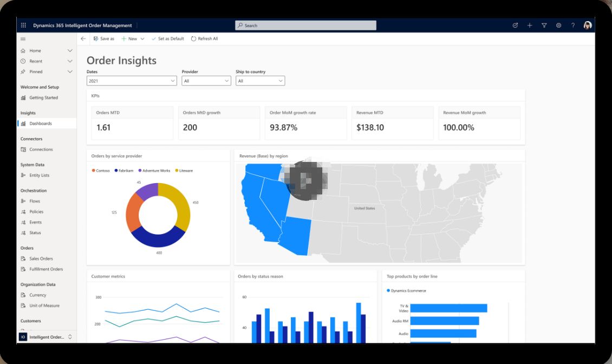The height and width of the screenshot is (364, 612).
Task: Open the Dates dropdown showing 2021
Action: [x=132, y=81]
